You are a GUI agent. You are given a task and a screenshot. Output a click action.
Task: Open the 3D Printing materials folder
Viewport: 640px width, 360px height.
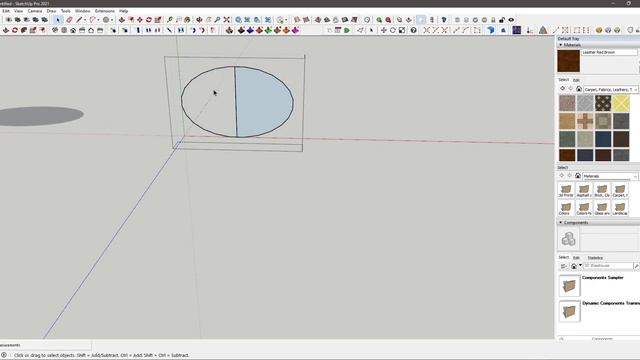click(x=566, y=190)
